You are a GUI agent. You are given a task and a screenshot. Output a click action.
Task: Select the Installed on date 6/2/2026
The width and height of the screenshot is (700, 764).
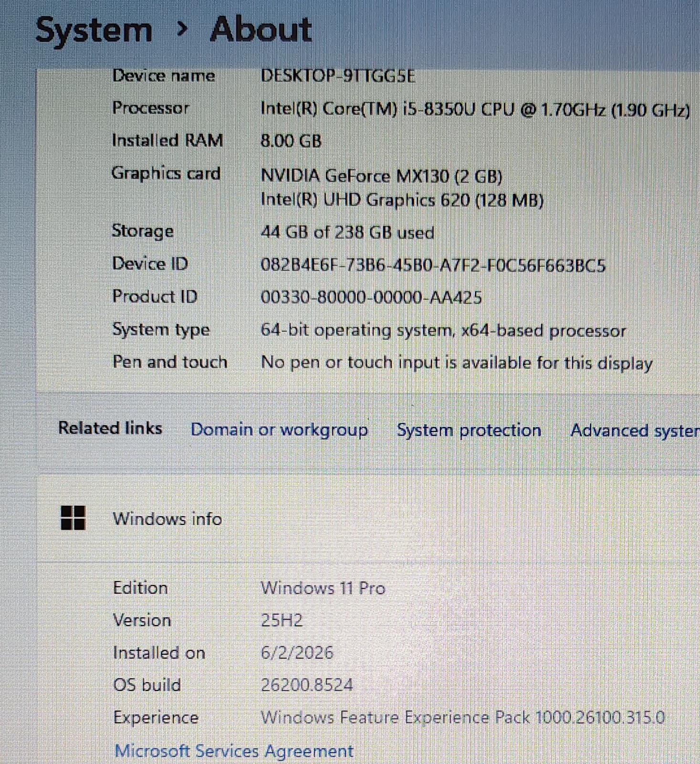coord(297,653)
